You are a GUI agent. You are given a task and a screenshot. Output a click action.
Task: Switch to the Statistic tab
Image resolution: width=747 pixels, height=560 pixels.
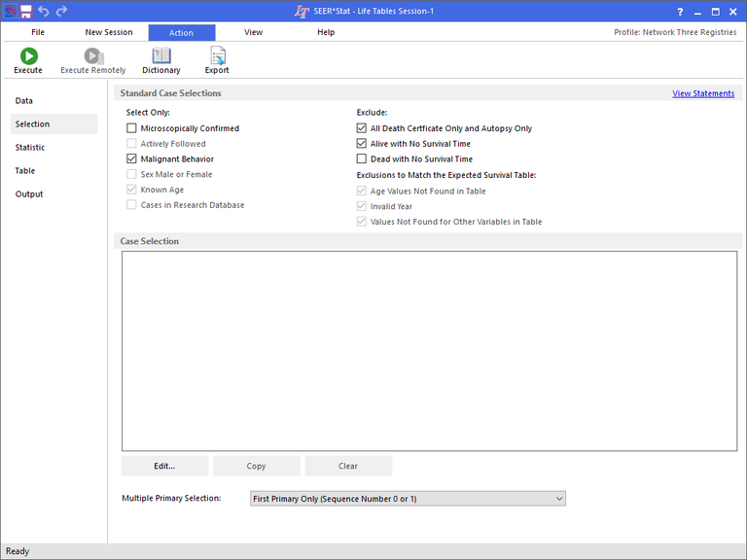(x=30, y=148)
